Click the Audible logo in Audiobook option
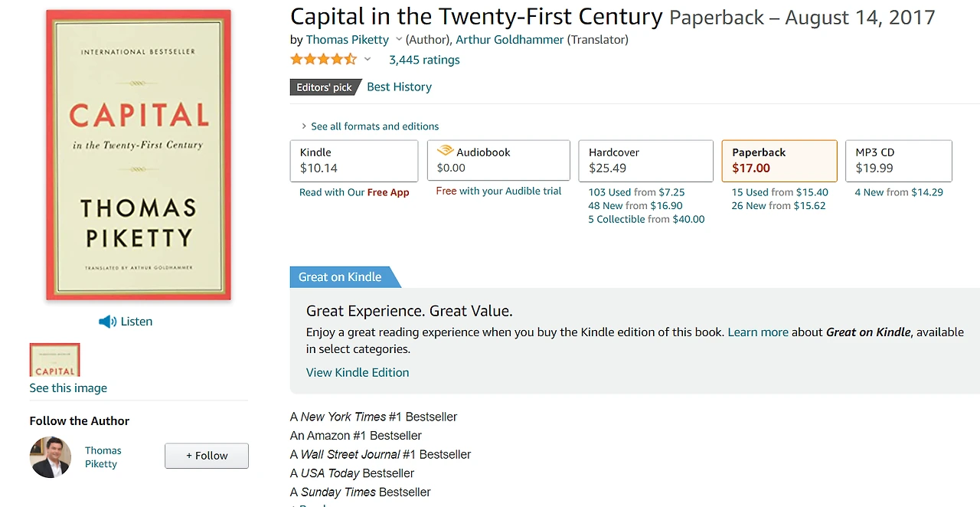The height and width of the screenshot is (507, 980). coord(445,152)
